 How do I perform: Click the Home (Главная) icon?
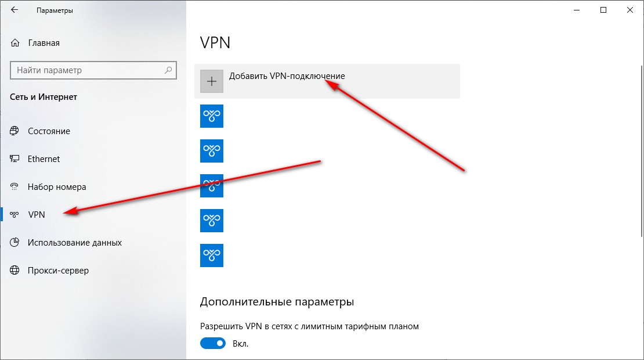click(x=15, y=43)
